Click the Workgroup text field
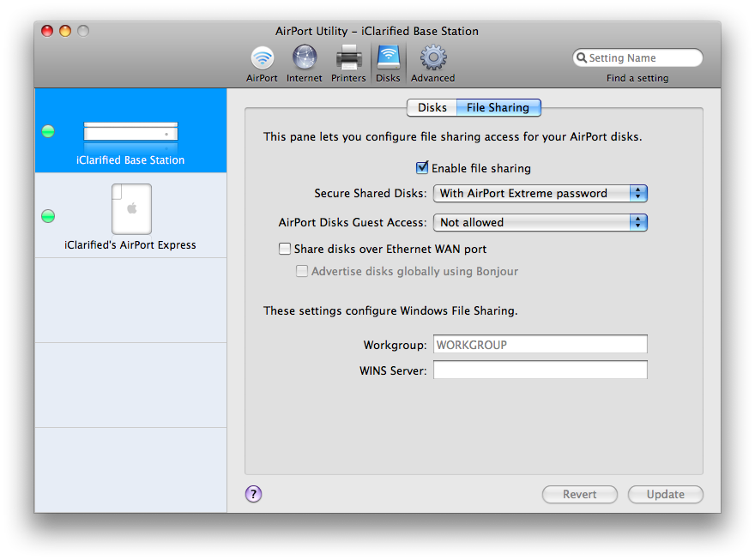755x560 pixels. coord(540,345)
